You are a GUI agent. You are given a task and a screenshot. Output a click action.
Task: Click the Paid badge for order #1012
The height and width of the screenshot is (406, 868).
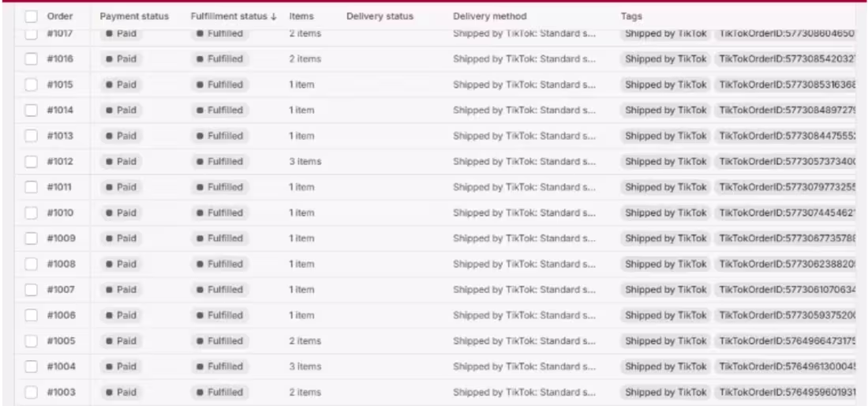(122, 162)
